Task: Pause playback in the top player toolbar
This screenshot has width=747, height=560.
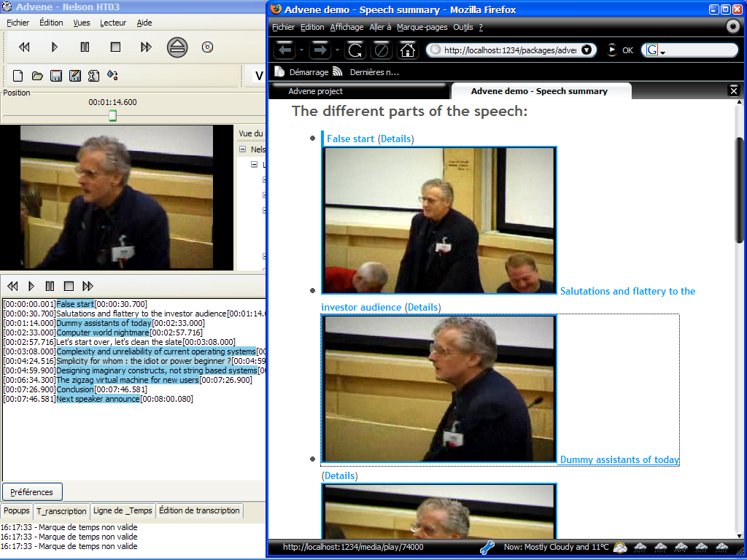Action: click(85, 47)
